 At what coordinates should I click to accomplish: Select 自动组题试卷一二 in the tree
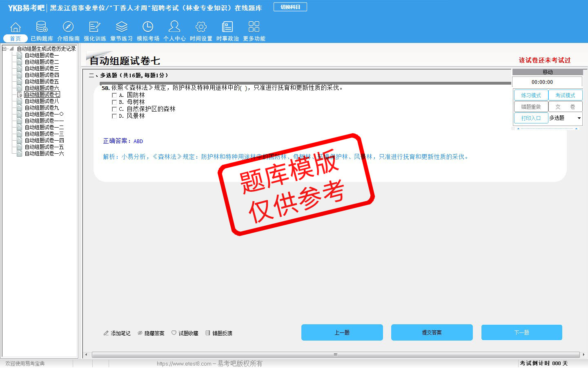(x=44, y=127)
